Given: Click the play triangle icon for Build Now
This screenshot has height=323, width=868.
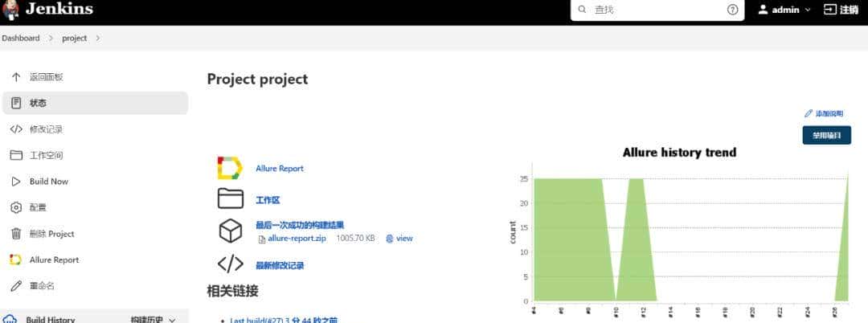Looking at the screenshot, I should [16, 182].
